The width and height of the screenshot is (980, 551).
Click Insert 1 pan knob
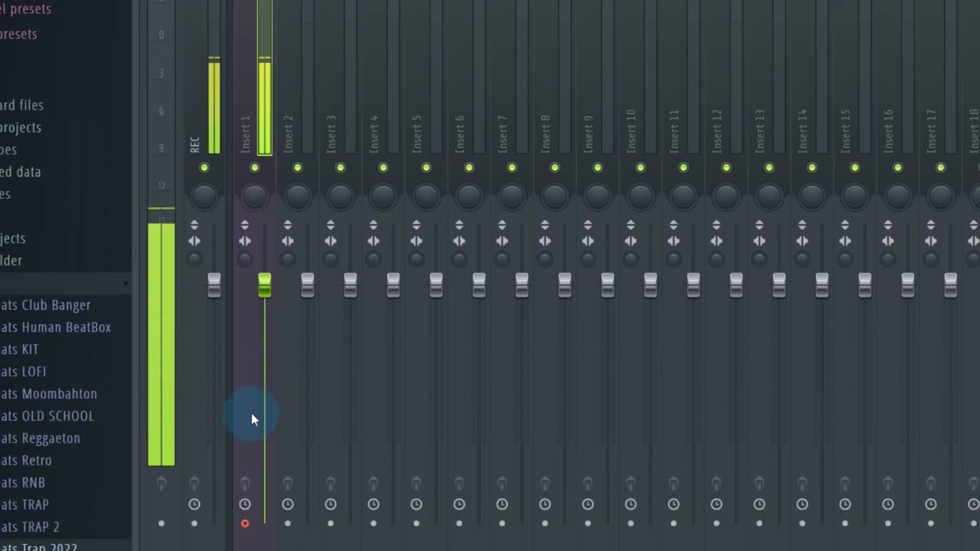(255, 197)
